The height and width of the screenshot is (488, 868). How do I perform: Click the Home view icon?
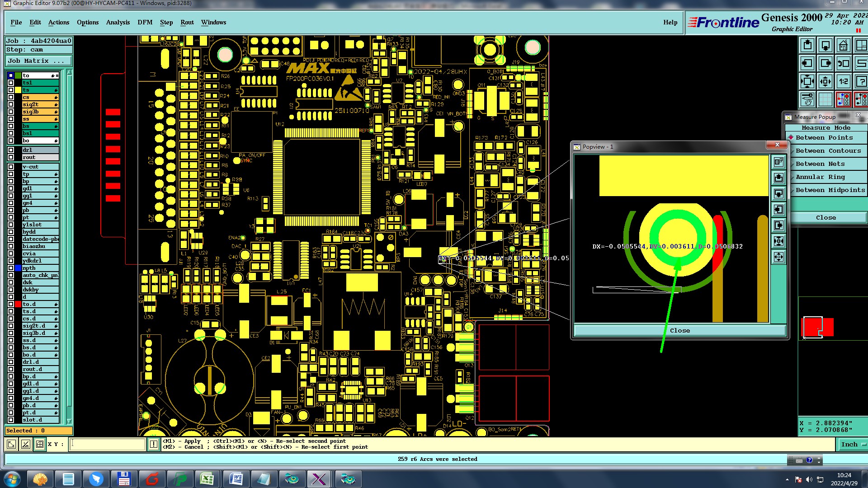[843, 45]
